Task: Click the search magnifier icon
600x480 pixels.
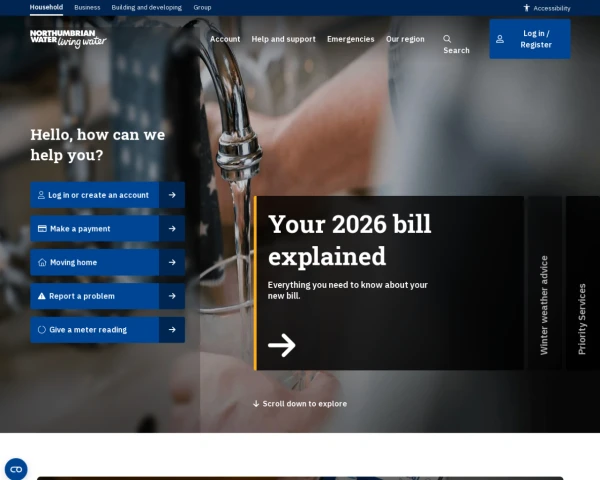Action: (447, 39)
